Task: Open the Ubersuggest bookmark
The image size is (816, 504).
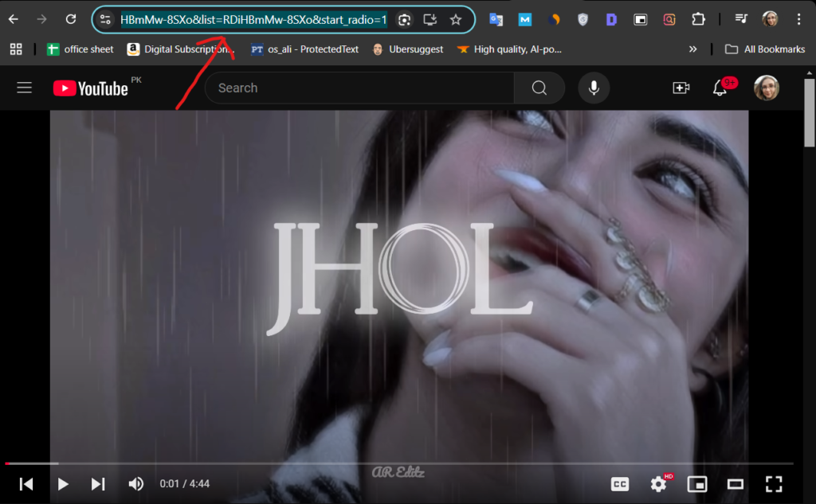Action: (409, 49)
